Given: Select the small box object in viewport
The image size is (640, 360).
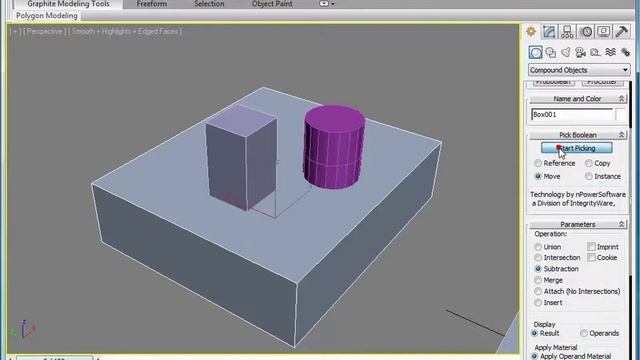Looking at the screenshot, I should coord(241,159).
